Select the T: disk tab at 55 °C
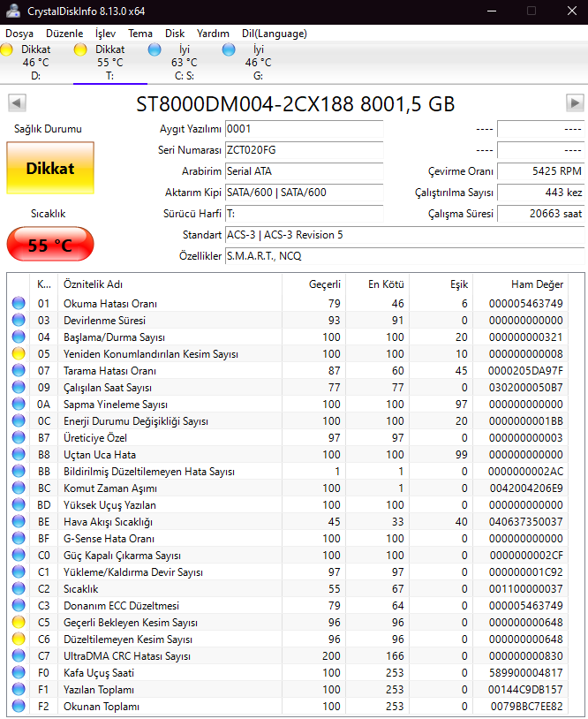Image resolution: width=588 pixels, height=719 pixels. point(110,63)
